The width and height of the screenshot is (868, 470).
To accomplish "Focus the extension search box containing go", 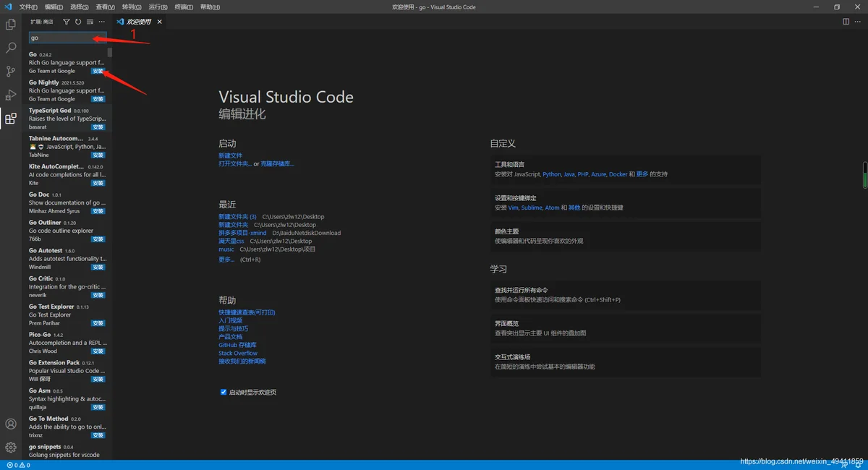I will pyautogui.click(x=67, y=38).
